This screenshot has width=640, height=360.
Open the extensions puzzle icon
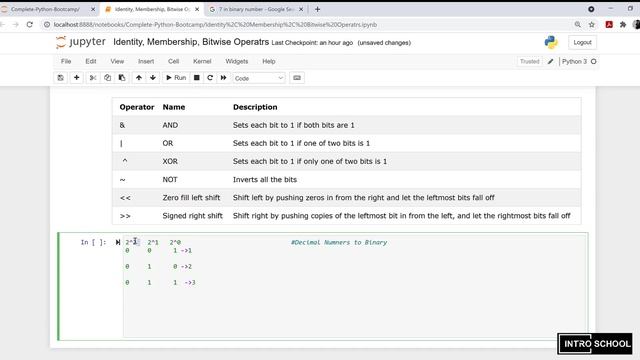point(623,24)
